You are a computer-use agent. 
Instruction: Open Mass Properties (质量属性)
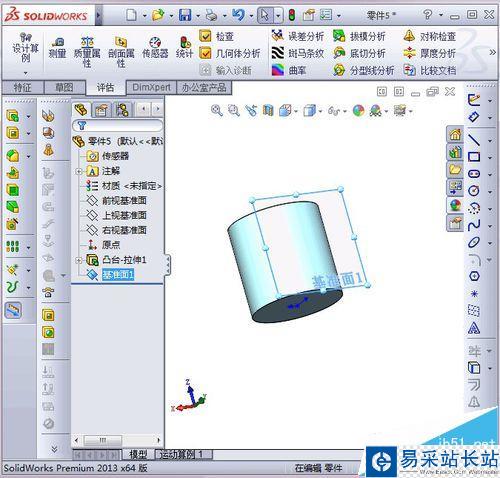click(x=87, y=52)
